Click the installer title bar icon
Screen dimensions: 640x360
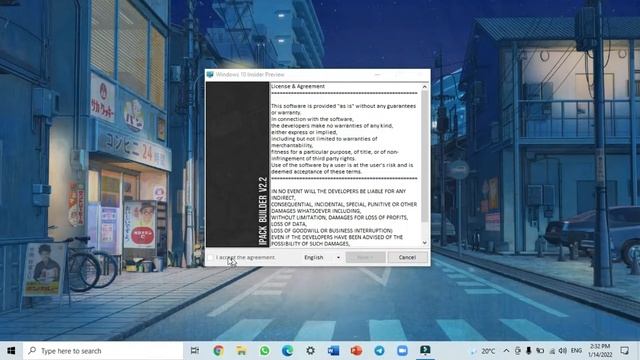pos(210,75)
